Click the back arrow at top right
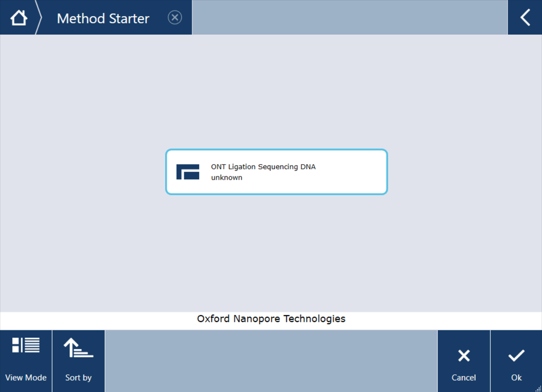Screen dimensions: 542x392 click(525, 17)
